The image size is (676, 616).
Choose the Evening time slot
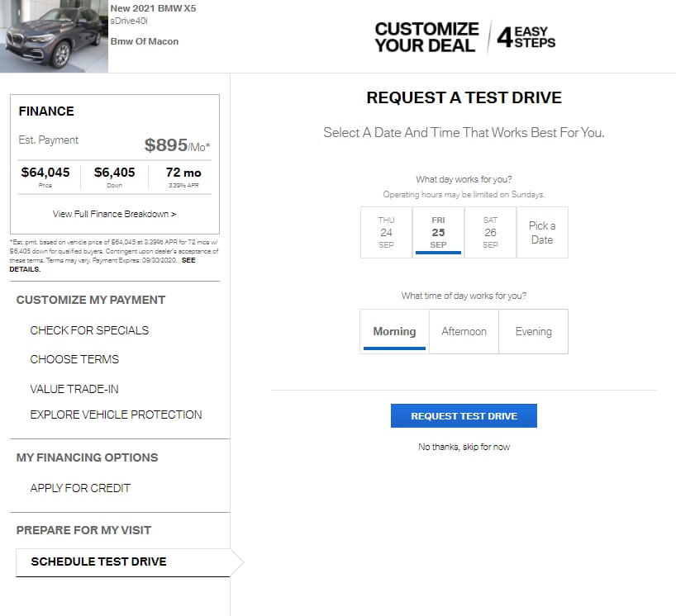coord(533,332)
